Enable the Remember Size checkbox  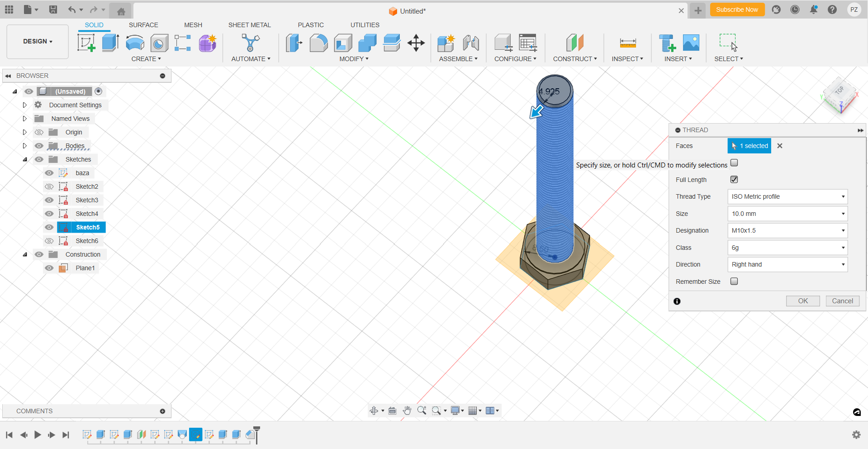coord(734,282)
